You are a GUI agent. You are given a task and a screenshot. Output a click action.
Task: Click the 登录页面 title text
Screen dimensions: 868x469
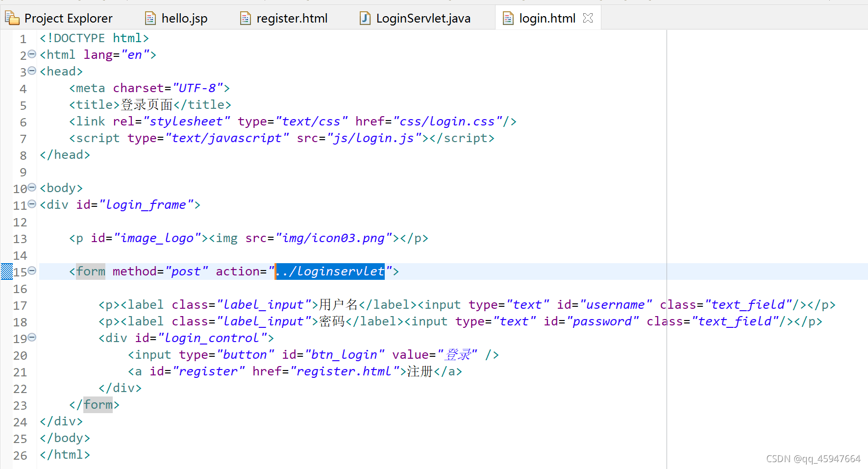coord(147,105)
